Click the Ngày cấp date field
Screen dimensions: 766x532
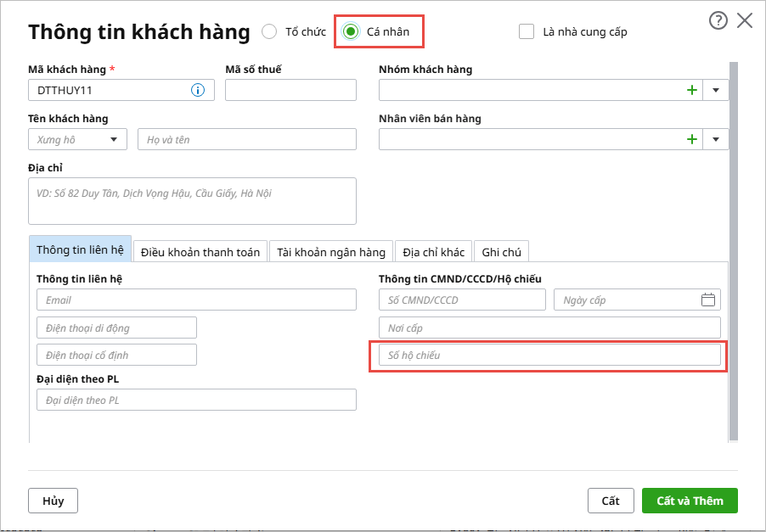coord(637,300)
